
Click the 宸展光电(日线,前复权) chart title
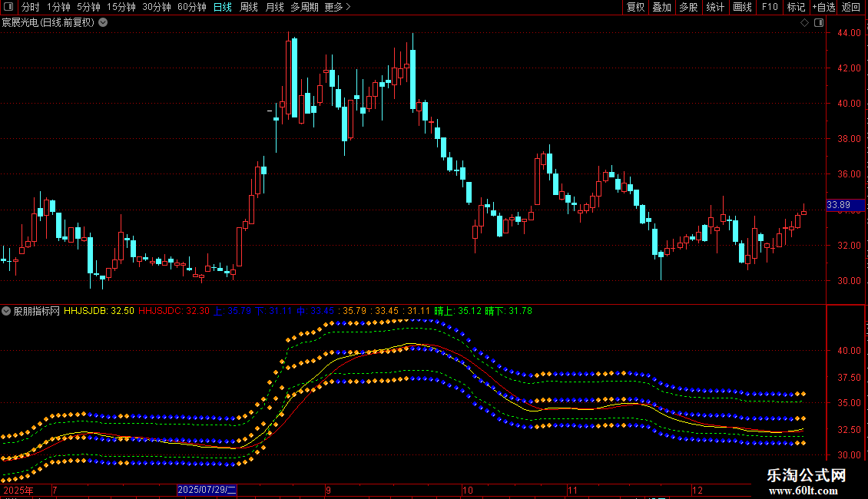tap(48, 23)
